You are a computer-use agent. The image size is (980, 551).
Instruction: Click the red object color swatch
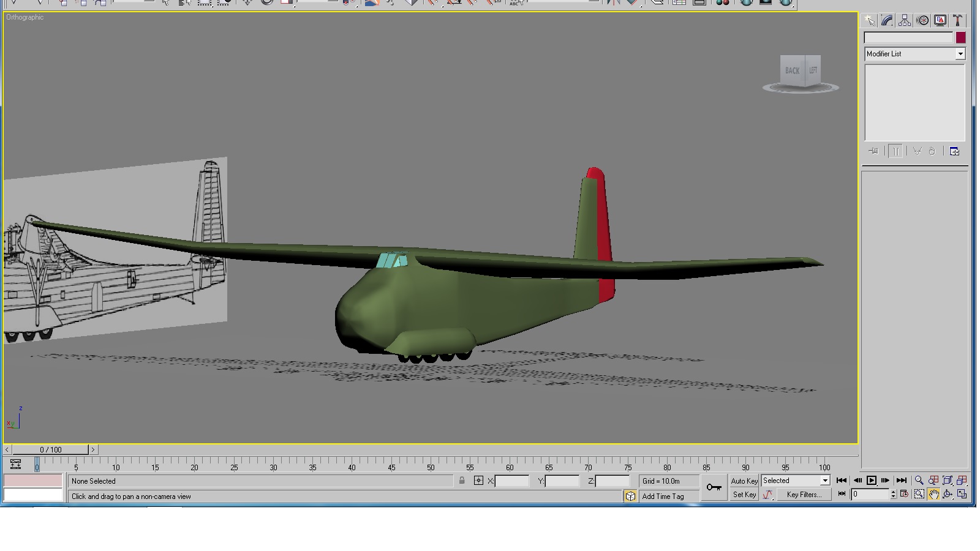pyautogui.click(x=960, y=38)
